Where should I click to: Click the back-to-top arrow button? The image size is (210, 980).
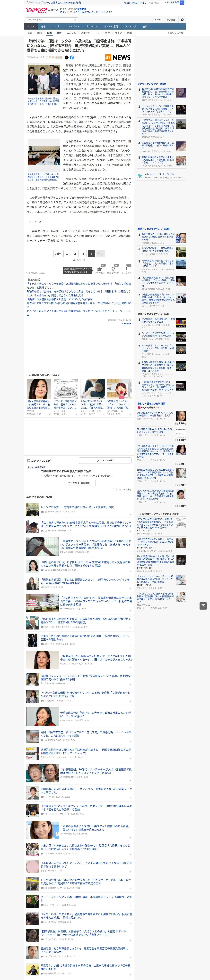click(x=203, y=606)
